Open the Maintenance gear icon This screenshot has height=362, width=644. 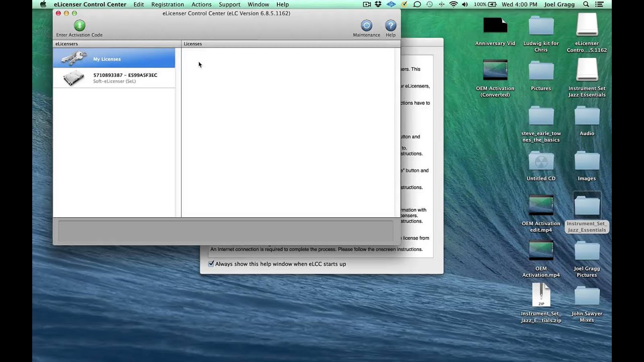pyautogui.click(x=367, y=26)
